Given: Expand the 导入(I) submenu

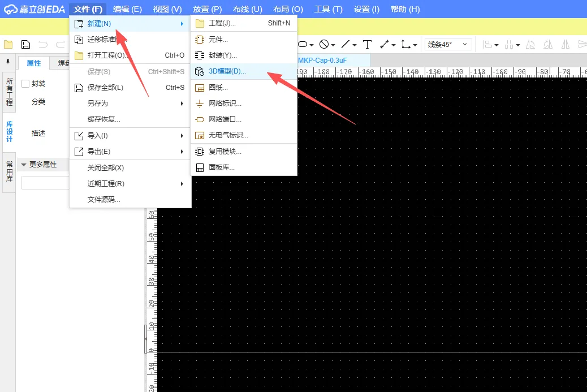Looking at the screenshot, I should pyautogui.click(x=130, y=136).
